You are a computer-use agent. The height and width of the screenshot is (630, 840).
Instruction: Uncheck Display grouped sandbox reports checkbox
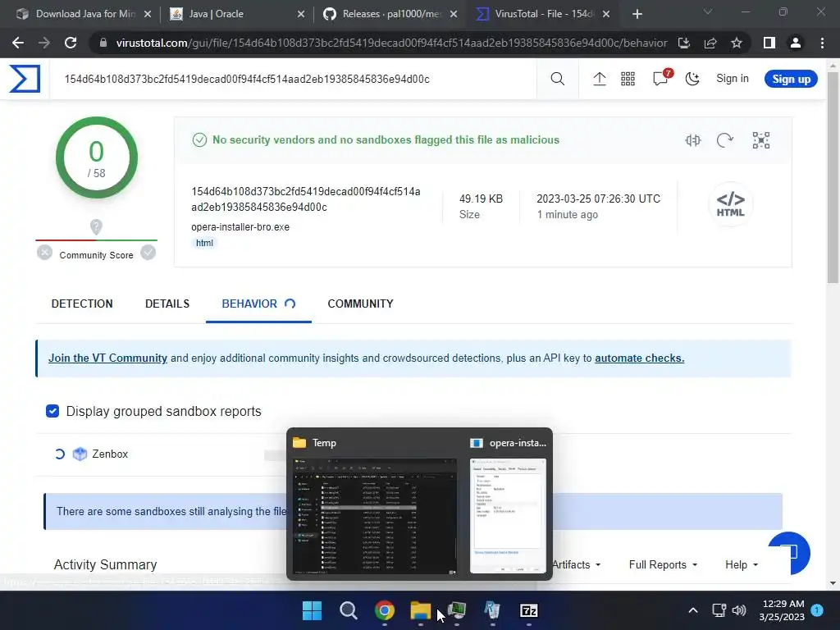pyautogui.click(x=52, y=411)
